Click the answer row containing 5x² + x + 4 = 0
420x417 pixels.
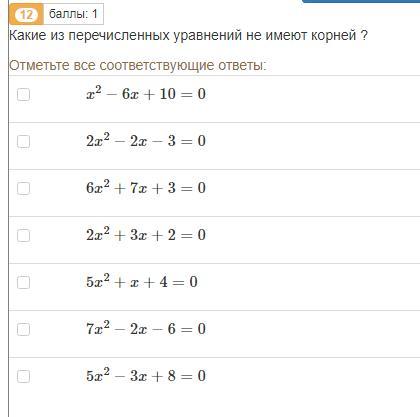[214, 287]
